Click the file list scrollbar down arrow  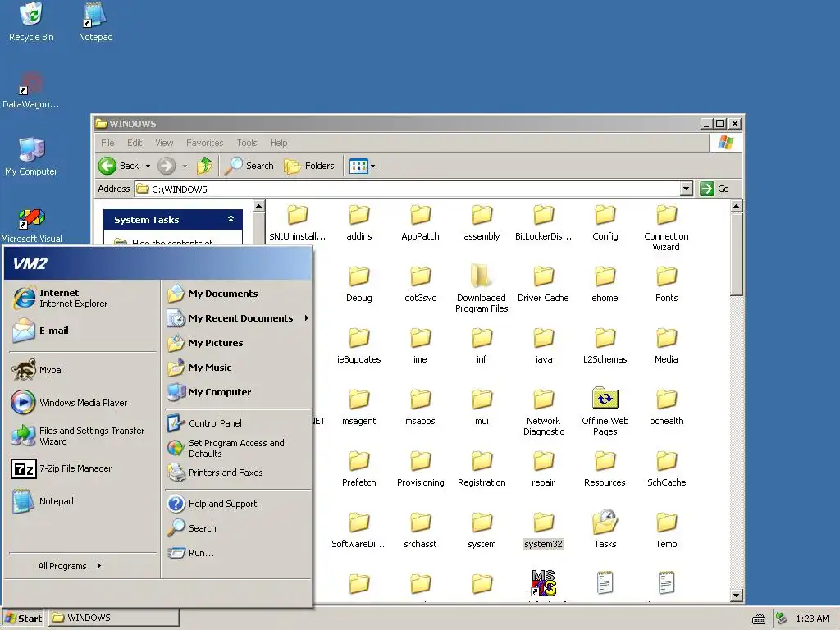click(736, 596)
